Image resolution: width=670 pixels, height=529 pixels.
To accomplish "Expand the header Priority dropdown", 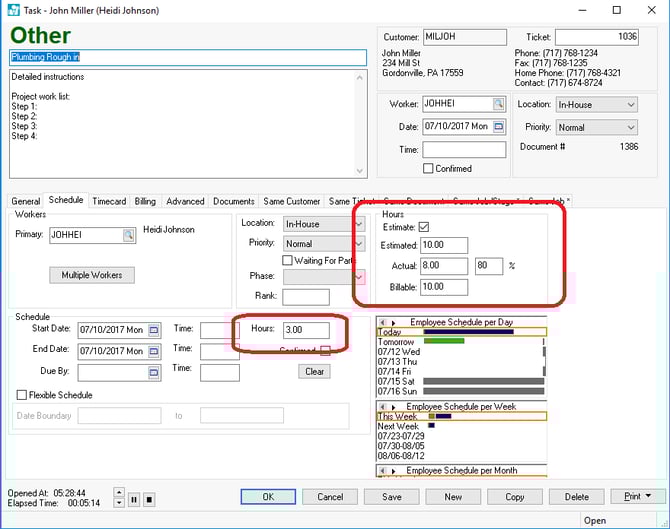I will (x=630, y=127).
